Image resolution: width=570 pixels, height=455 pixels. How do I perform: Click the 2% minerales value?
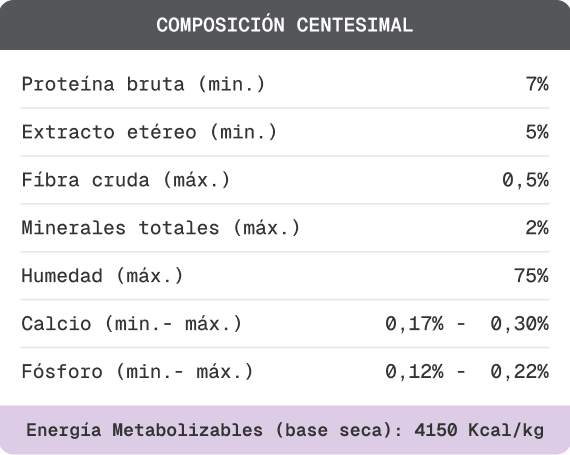(537, 228)
